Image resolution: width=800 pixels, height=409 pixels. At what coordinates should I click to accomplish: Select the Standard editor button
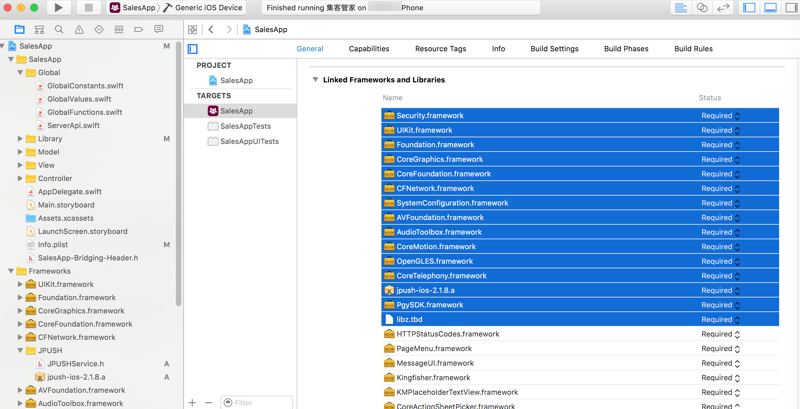tap(681, 8)
